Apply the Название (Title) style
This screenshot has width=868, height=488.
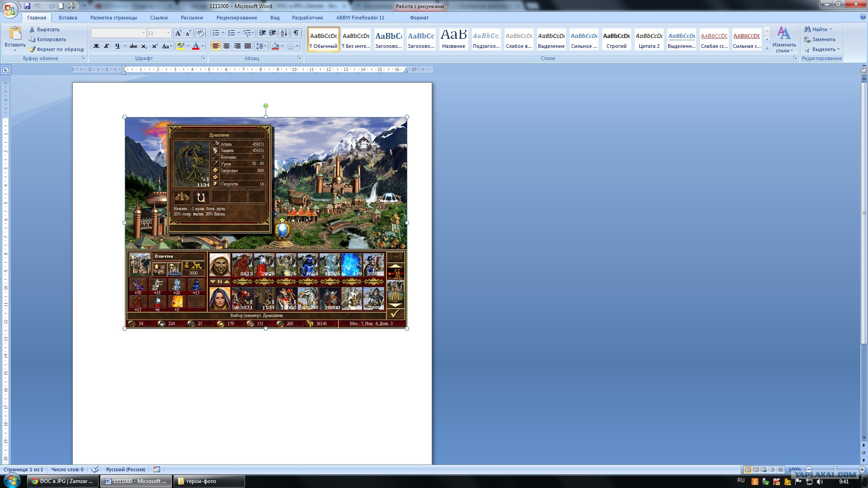[453, 39]
